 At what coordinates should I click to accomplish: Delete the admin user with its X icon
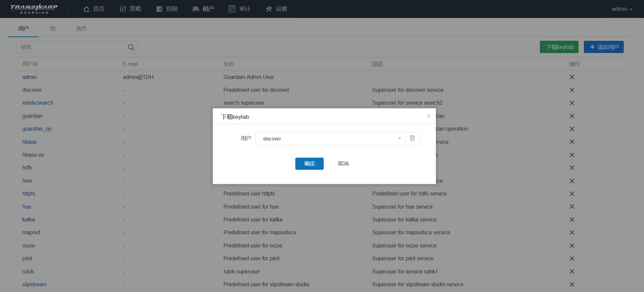(x=572, y=77)
